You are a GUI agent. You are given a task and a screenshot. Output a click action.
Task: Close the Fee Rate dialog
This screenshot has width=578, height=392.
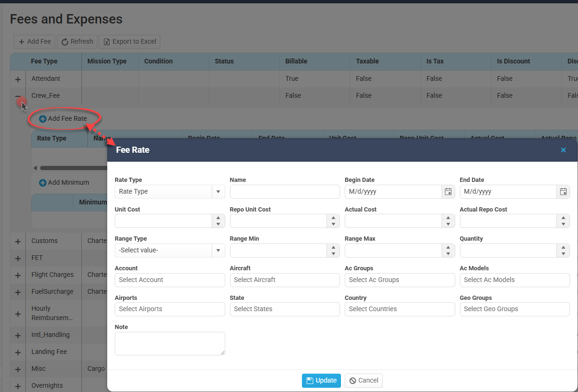click(563, 150)
